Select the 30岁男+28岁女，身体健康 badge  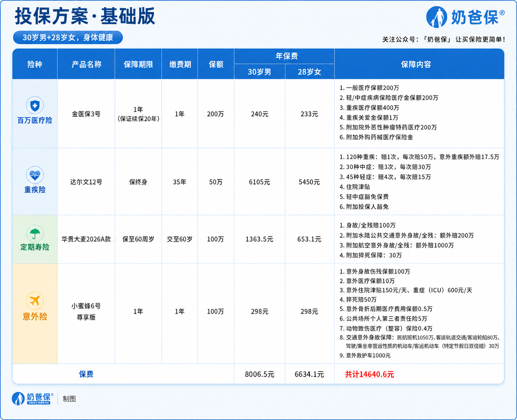(68, 38)
